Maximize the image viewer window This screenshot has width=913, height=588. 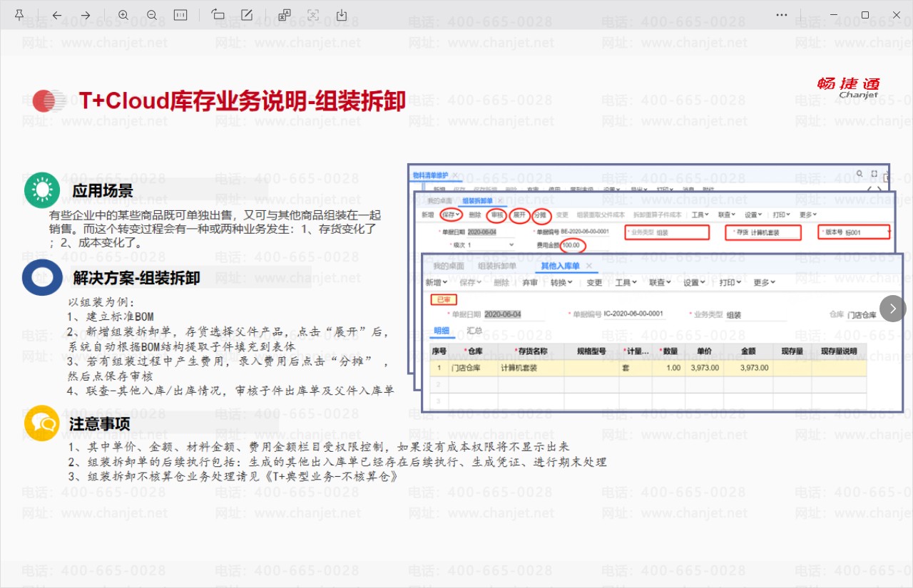(x=865, y=15)
